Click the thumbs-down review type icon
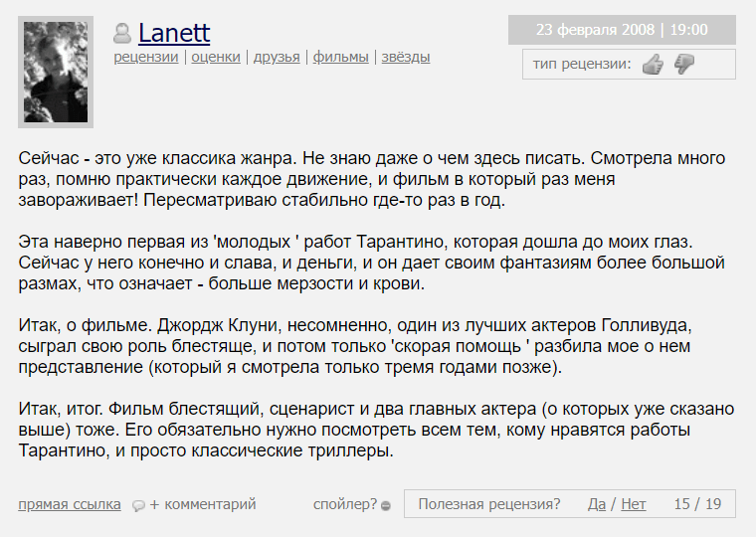The image size is (756, 537). click(x=683, y=64)
